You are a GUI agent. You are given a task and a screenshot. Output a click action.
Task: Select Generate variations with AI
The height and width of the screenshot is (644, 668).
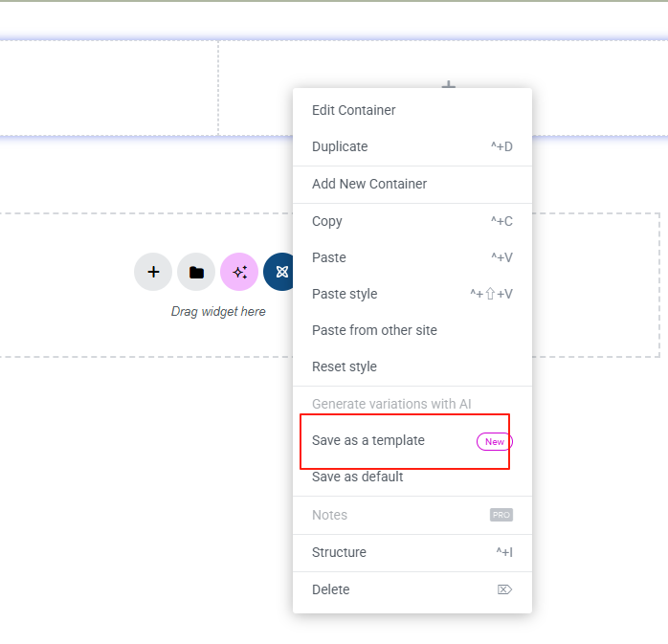pos(391,404)
